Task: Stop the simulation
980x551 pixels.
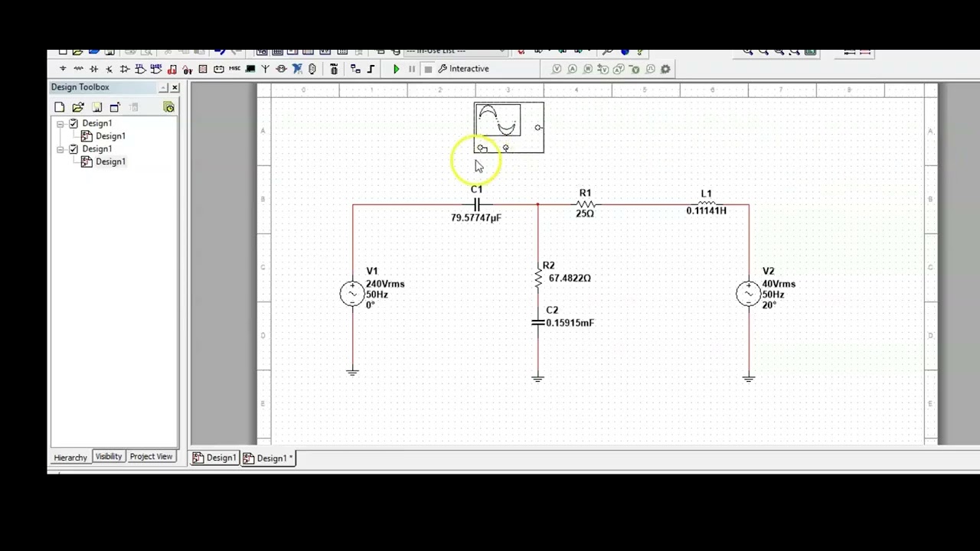Action: [x=428, y=69]
